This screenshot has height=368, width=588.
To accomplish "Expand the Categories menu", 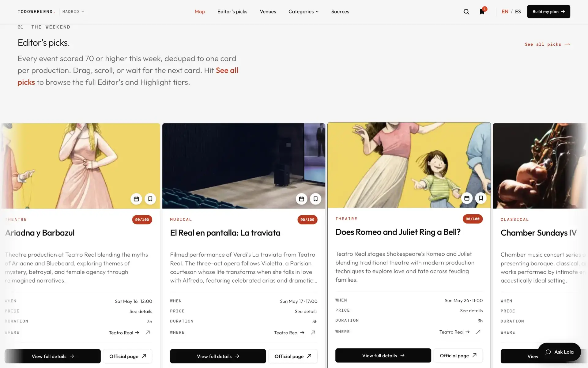I will click(303, 12).
